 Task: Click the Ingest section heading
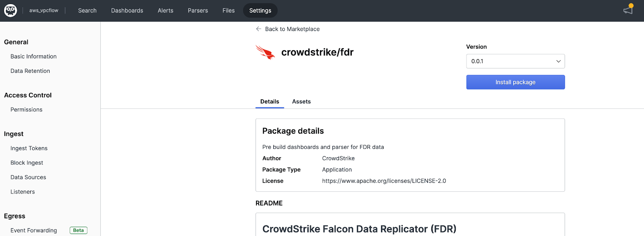pos(14,134)
